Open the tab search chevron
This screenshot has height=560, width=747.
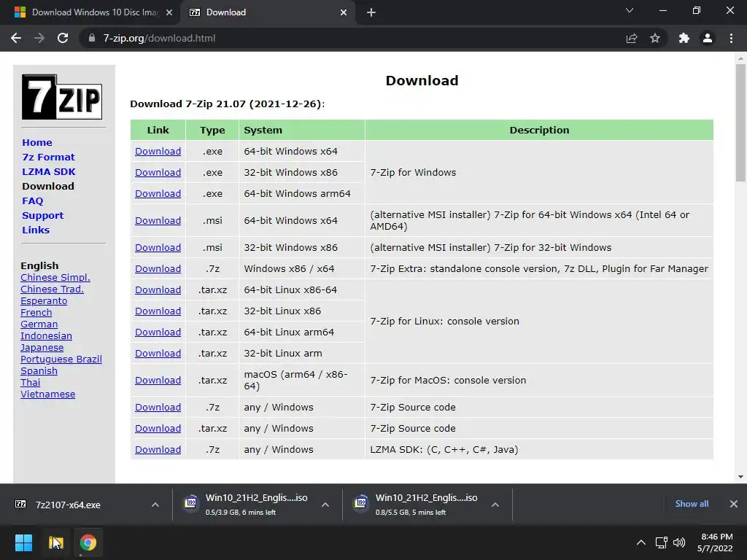pos(630,10)
